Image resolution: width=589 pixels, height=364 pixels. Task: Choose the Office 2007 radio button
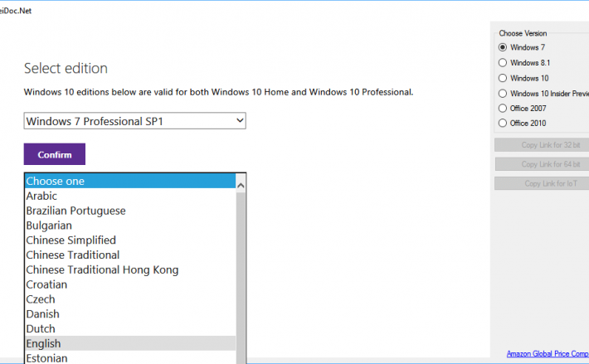pos(503,109)
